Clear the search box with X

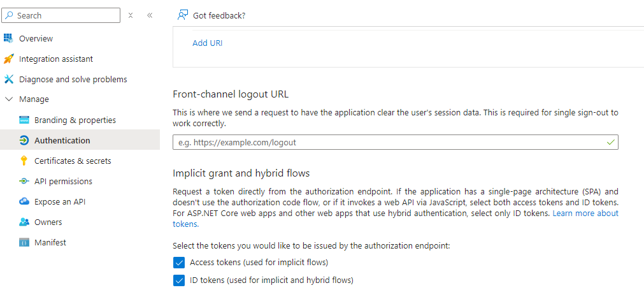click(131, 15)
